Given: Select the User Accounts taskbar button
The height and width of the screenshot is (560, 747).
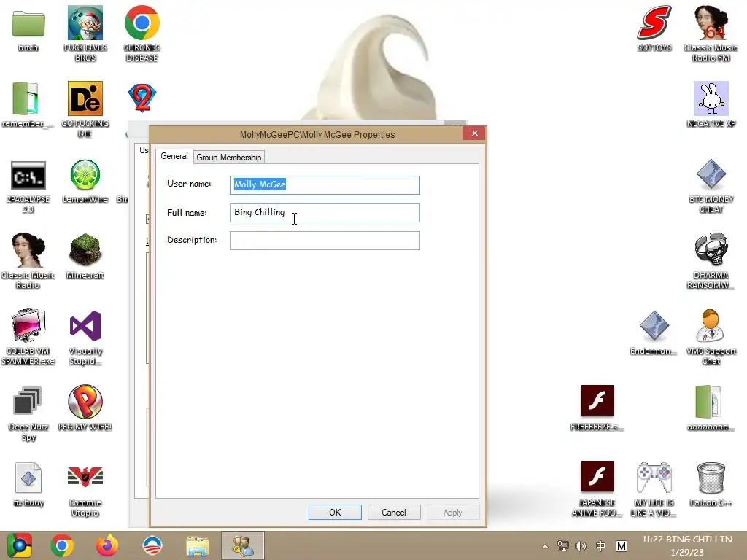Looking at the screenshot, I should (242, 545).
